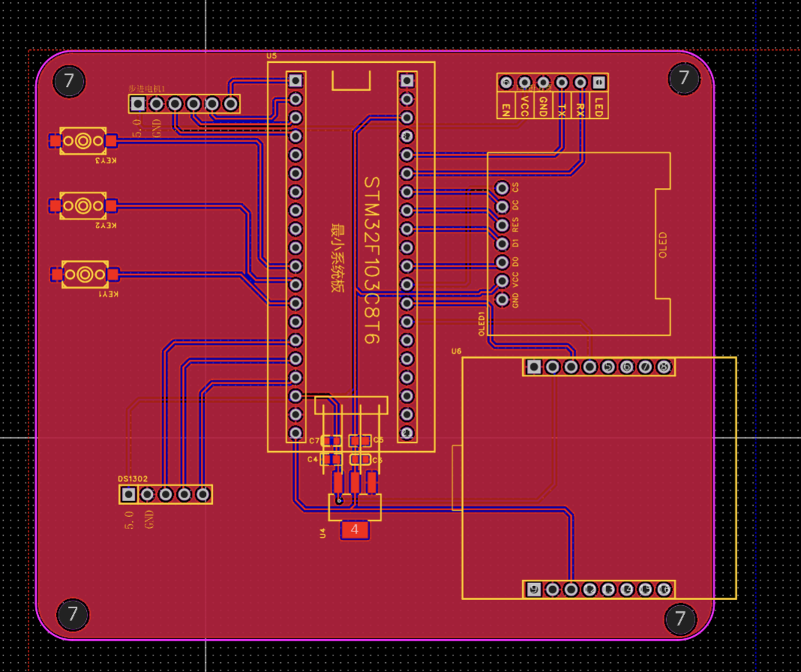Click the "U4" designator label

click(322, 533)
